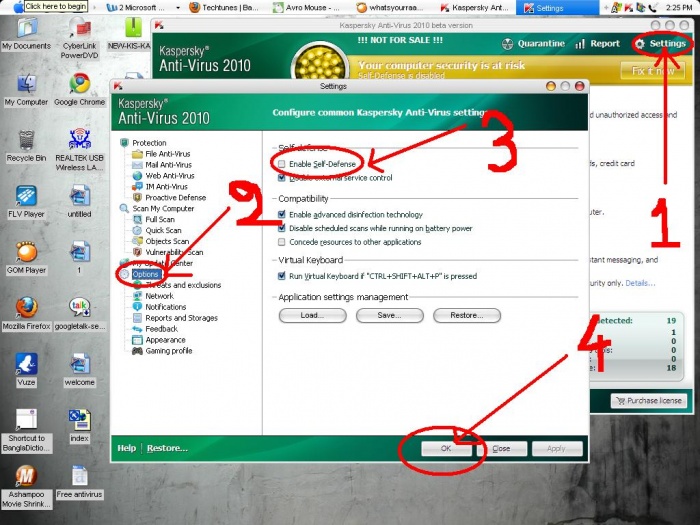The height and width of the screenshot is (525, 700).
Task: Select the Full Scan icon
Action: tap(138, 220)
